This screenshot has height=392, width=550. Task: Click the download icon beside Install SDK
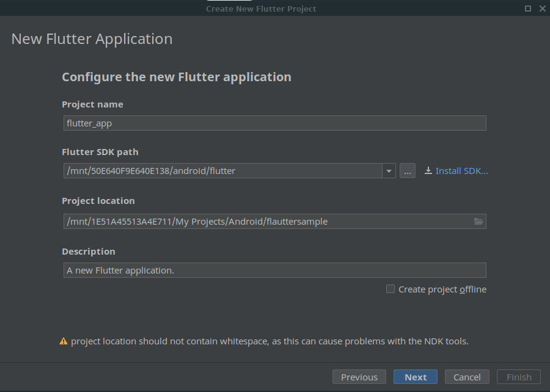[428, 171]
